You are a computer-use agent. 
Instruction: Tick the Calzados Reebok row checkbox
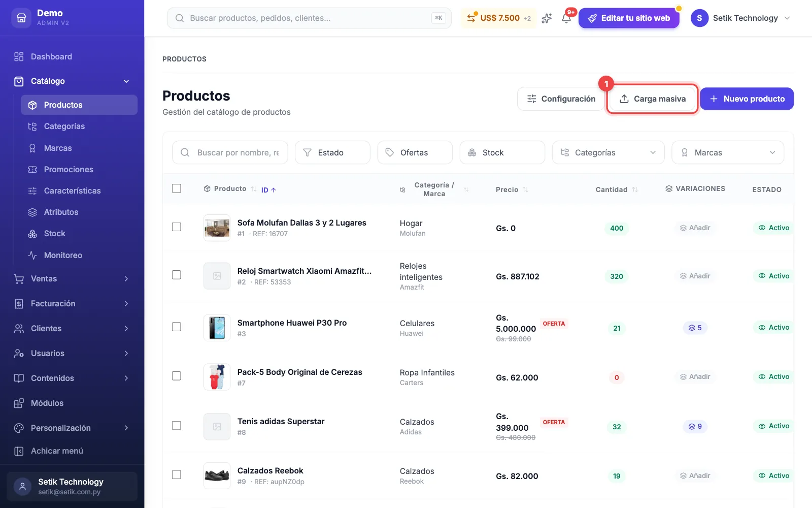pos(177,474)
